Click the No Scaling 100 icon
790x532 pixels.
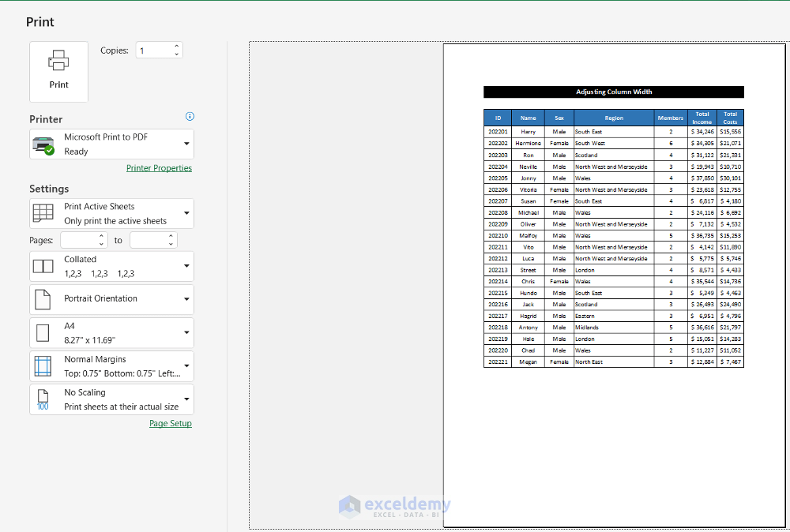tap(43, 400)
